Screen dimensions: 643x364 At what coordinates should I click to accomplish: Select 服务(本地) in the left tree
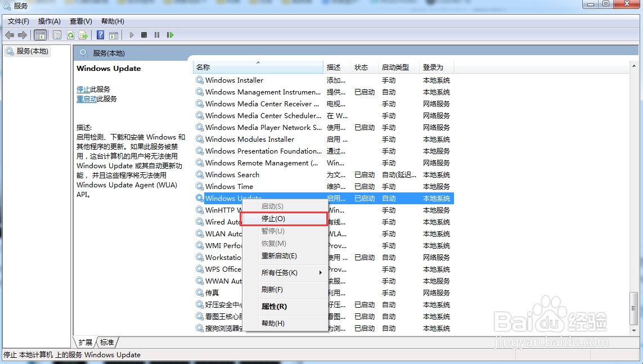pyautogui.click(x=27, y=51)
